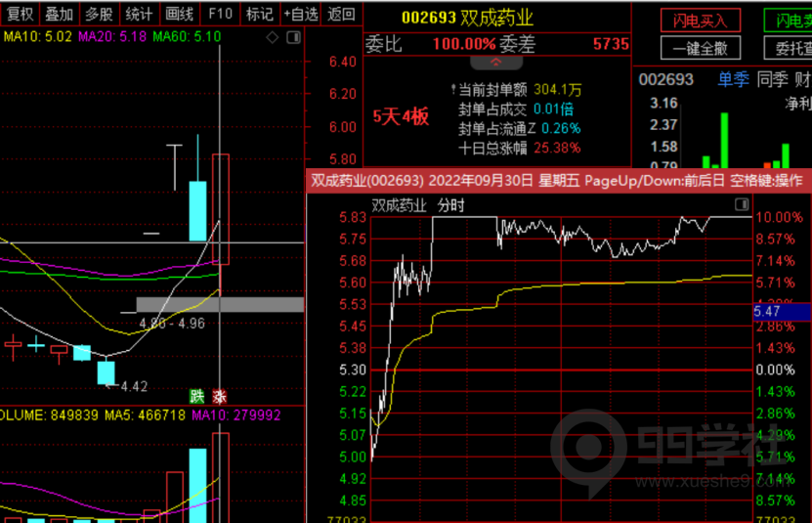Click the 委差 5735 value
Image resolution: width=812 pixels, height=523 pixels.
tap(611, 45)
